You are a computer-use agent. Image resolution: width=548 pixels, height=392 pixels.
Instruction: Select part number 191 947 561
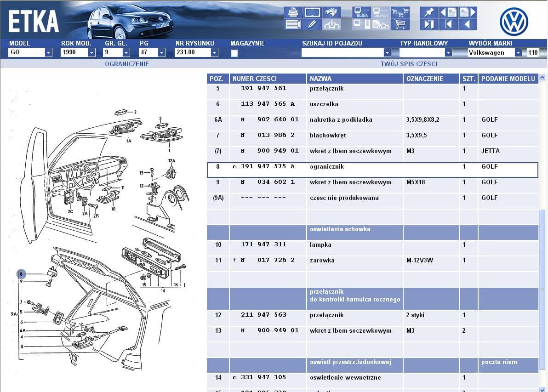pos(263,88)
